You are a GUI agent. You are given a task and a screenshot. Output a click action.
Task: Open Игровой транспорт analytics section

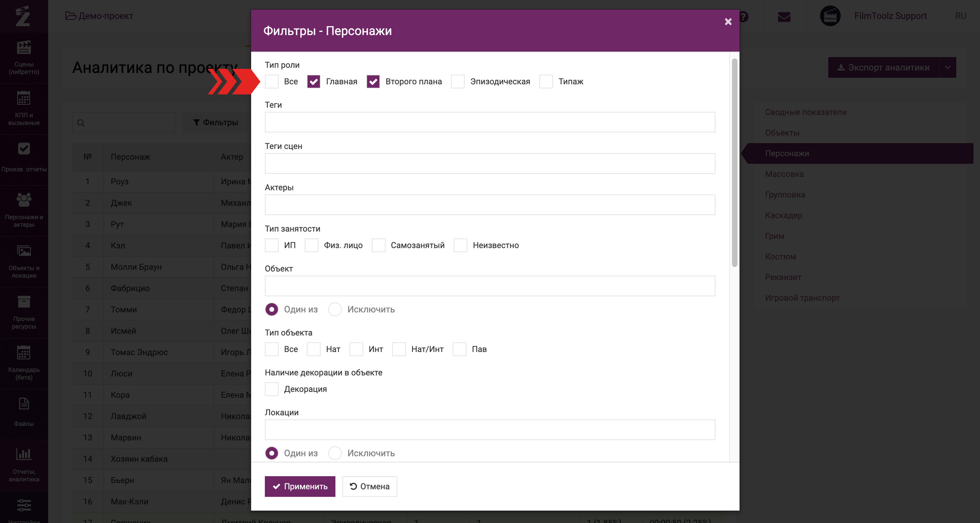[x=803, y=298]
